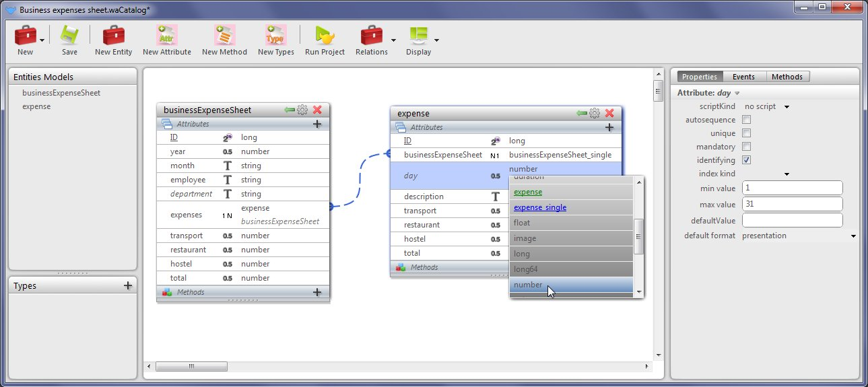Select the float type in the list

tap(522, 223)
